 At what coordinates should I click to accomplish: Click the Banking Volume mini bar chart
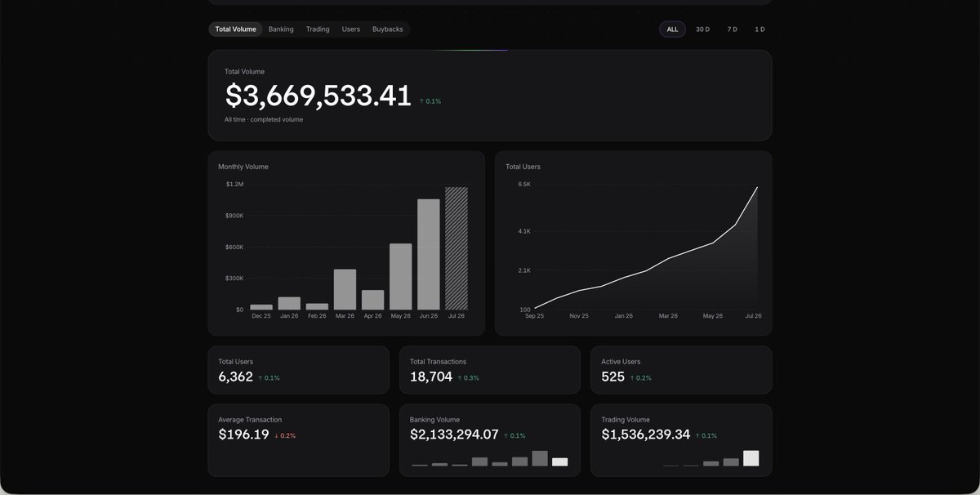[x=490, y=458]
